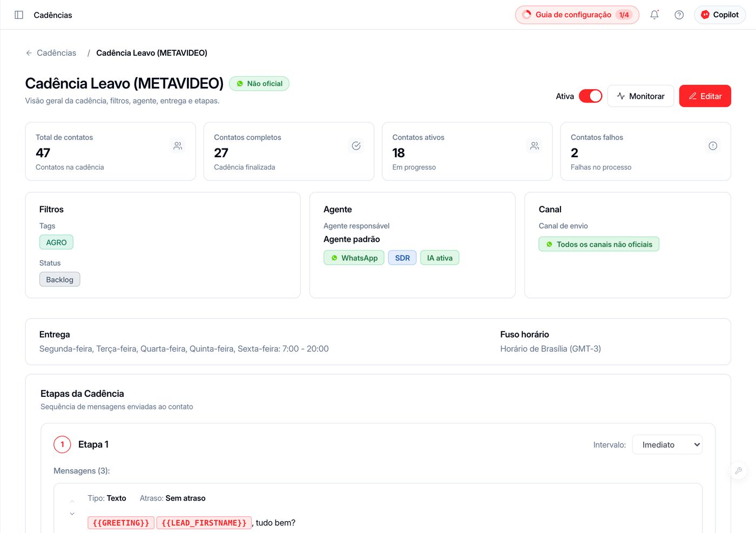Viewport: 756px width, 533px height.
Task: Click the Agente padrão name
Action: 352,239
